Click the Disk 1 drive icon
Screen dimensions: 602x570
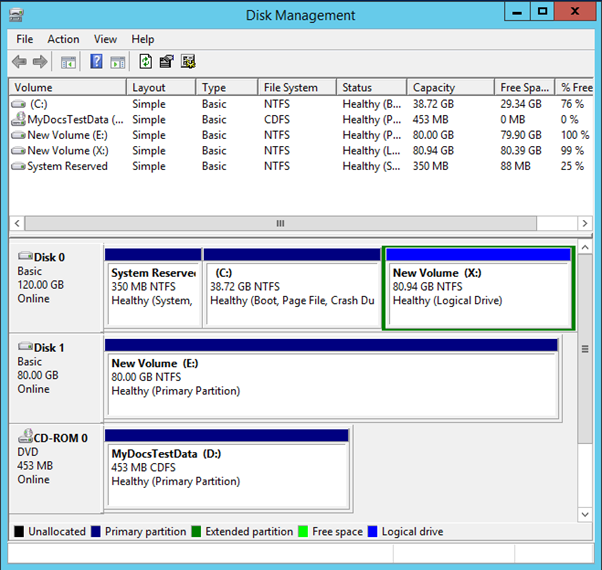pos(25,346)
